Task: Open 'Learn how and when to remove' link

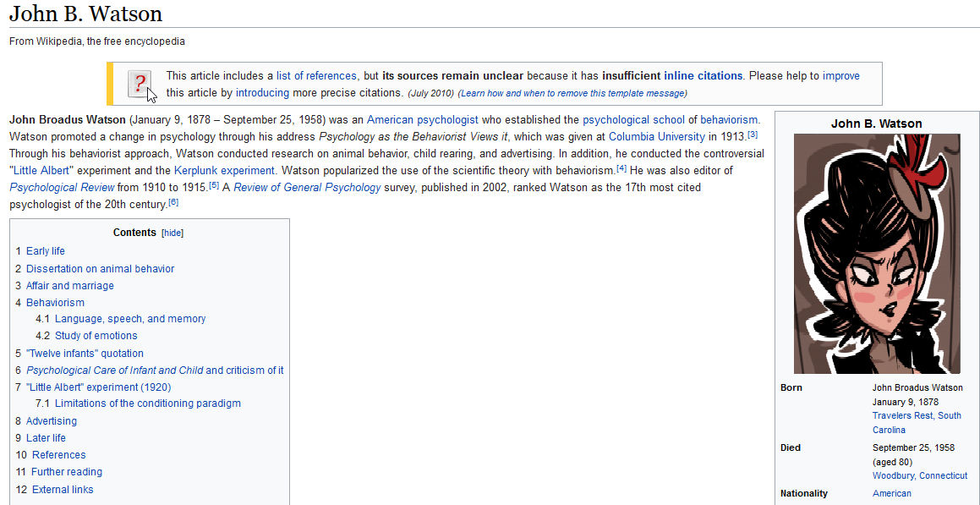Action: pos(572,94)
